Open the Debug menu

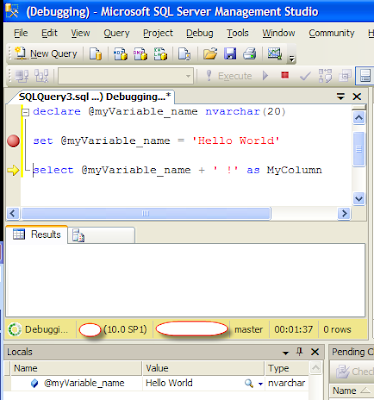[x=200, y=33]
